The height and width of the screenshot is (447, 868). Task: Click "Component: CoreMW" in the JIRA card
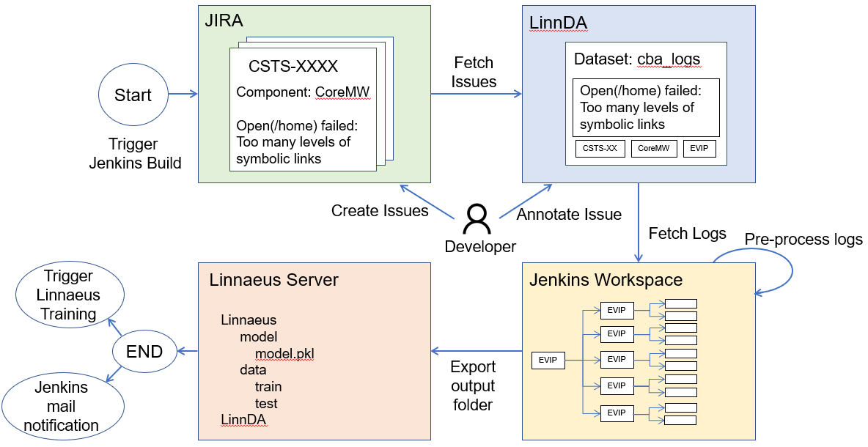[303, 92]
